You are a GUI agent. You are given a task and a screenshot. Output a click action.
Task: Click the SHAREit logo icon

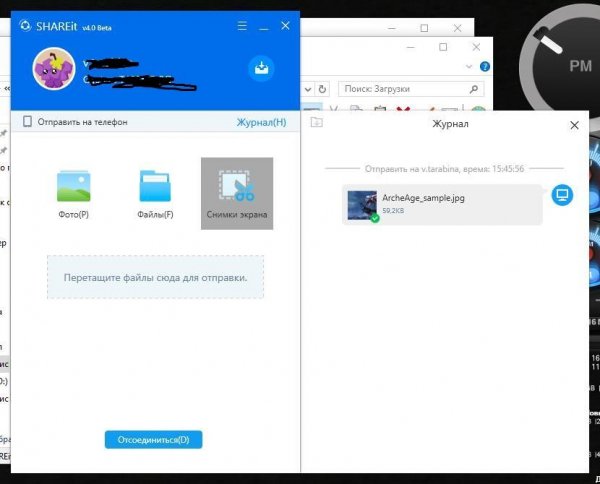pyautogui.click(x=25, y=26)
